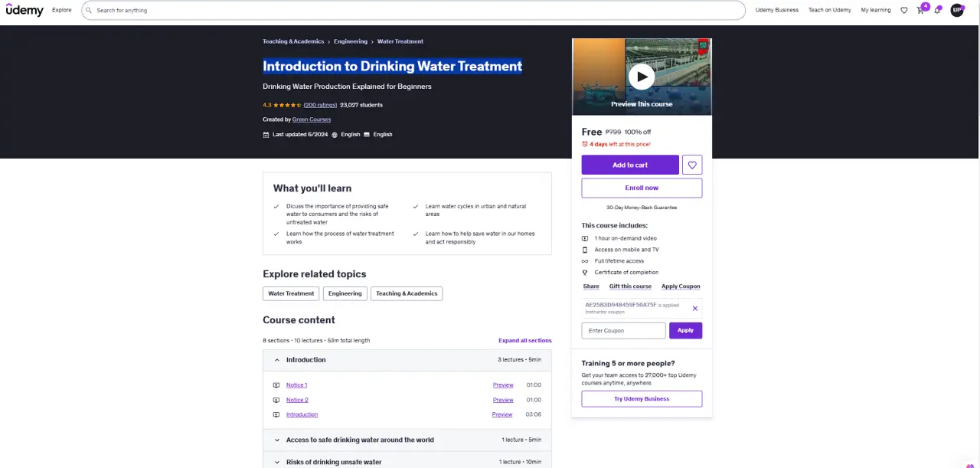The height and width of the screenshot is (468, 980).
Task: Open the 200 ratings link
Action: point(320,105)
